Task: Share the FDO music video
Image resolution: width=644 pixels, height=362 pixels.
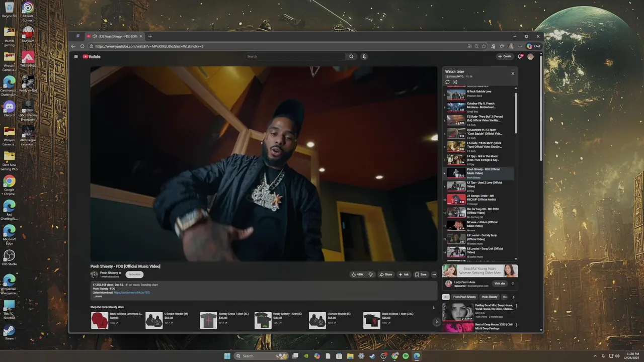Action: pyautogui.click(x=386, y=275)
